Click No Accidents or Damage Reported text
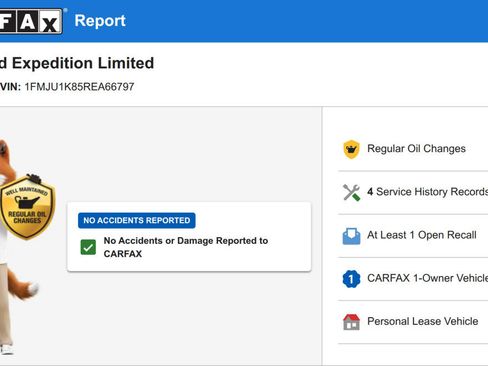This screenshot has width=488, height=366. pos(186,247)
